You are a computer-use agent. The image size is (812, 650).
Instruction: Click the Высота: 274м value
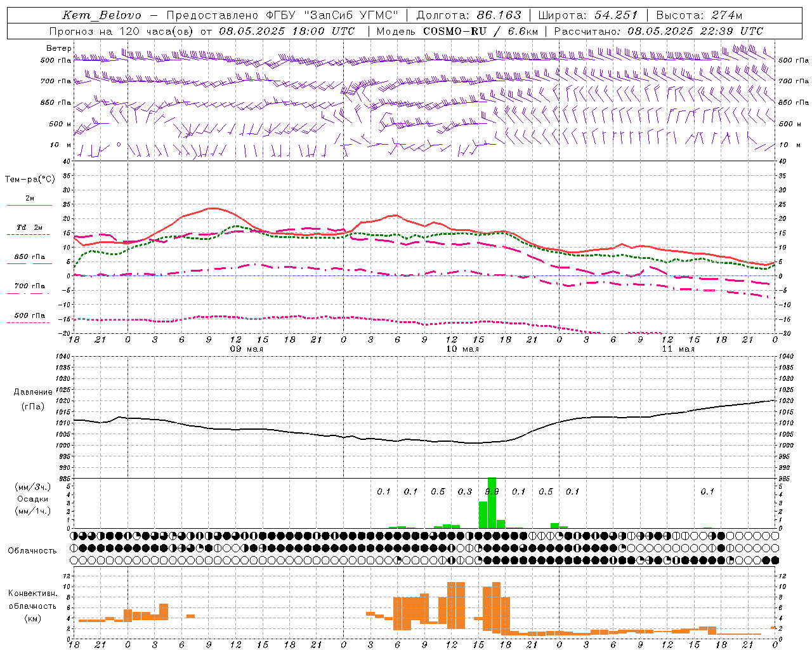pos(699,15)
